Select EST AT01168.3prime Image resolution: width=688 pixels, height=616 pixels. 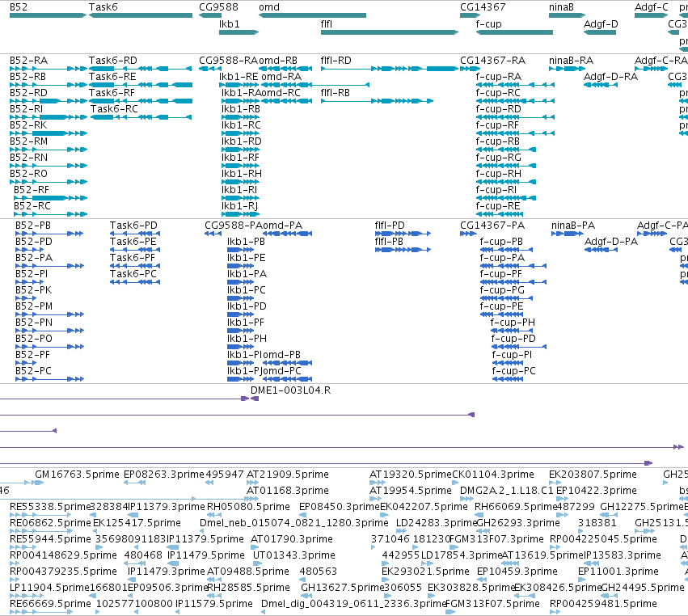(x=288, y=491)
